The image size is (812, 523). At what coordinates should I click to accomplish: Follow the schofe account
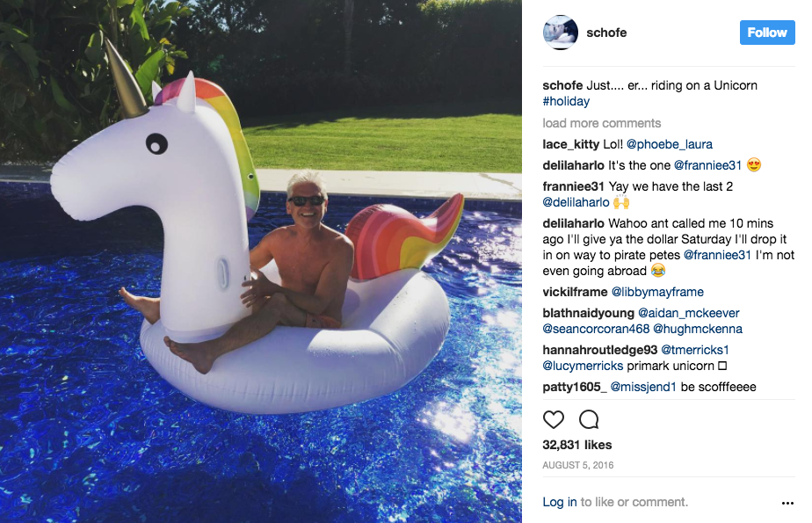click(x=767, y=33)
